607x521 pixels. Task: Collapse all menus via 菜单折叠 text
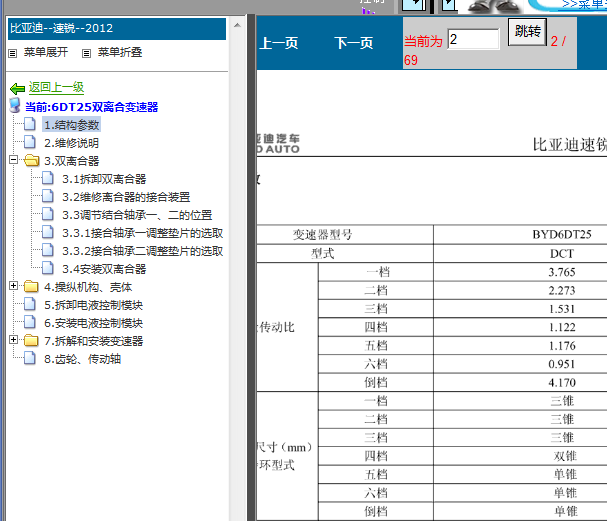[120, 52]
